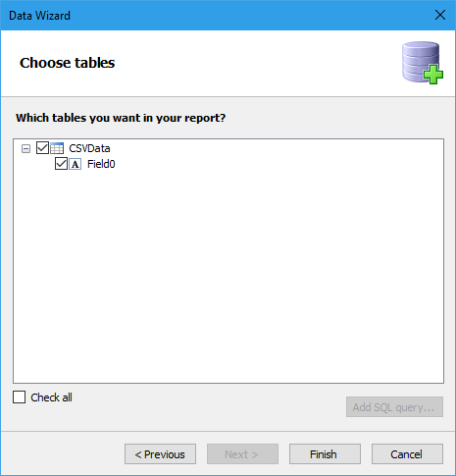456x476 pixels.
Task: Select the CSVData tree item label
Action: [x=89, y=148]
